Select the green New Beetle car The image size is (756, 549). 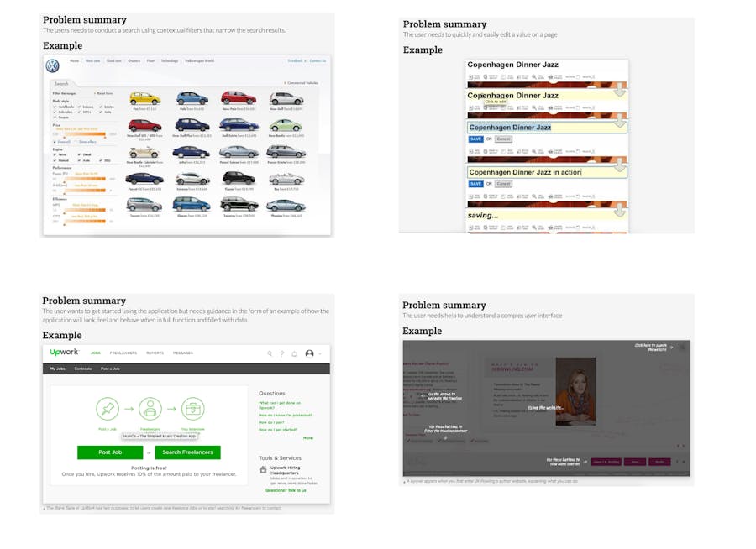[286, 126]
